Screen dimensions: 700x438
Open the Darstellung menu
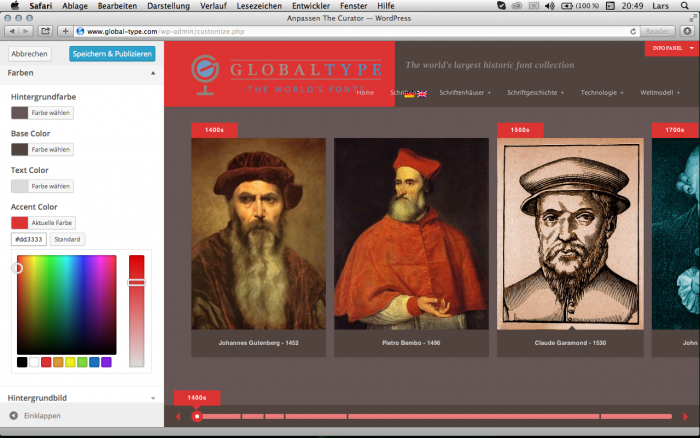point(168,6)
